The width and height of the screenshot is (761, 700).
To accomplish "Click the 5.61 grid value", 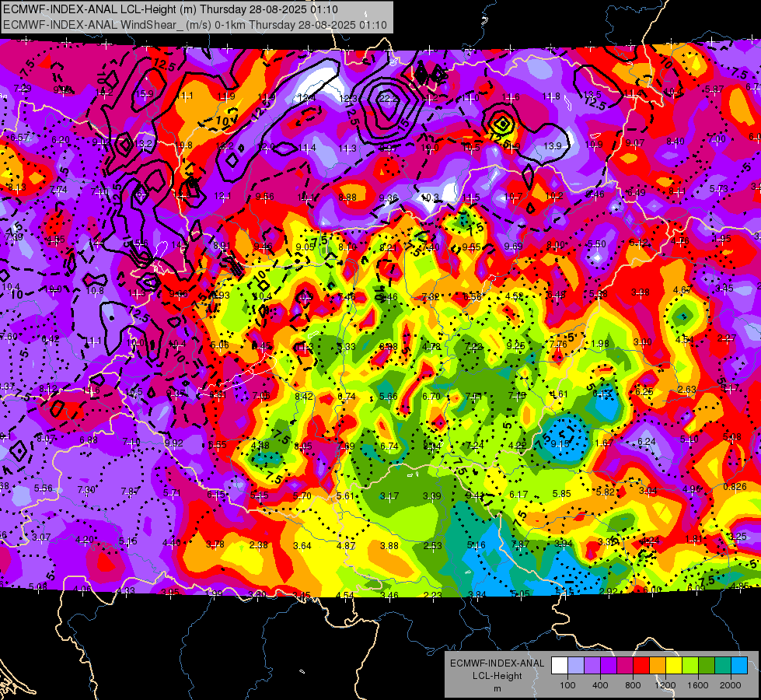I will click(x=346, y=496).
